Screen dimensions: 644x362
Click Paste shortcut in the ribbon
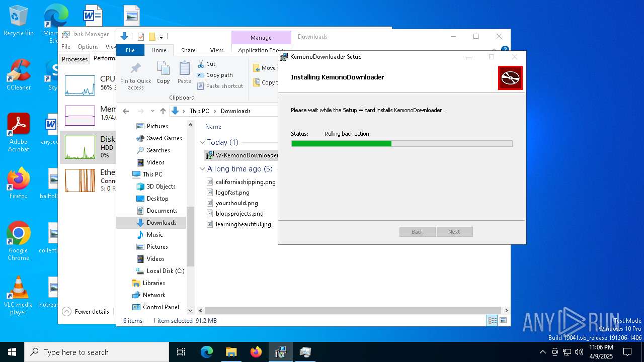click(220, 86)
